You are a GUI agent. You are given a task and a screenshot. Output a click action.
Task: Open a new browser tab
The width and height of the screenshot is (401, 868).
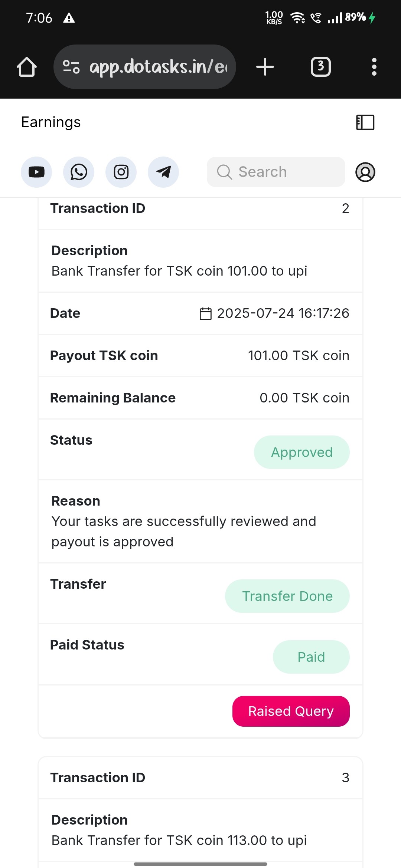pyautogui.click(x=265, y=67)
